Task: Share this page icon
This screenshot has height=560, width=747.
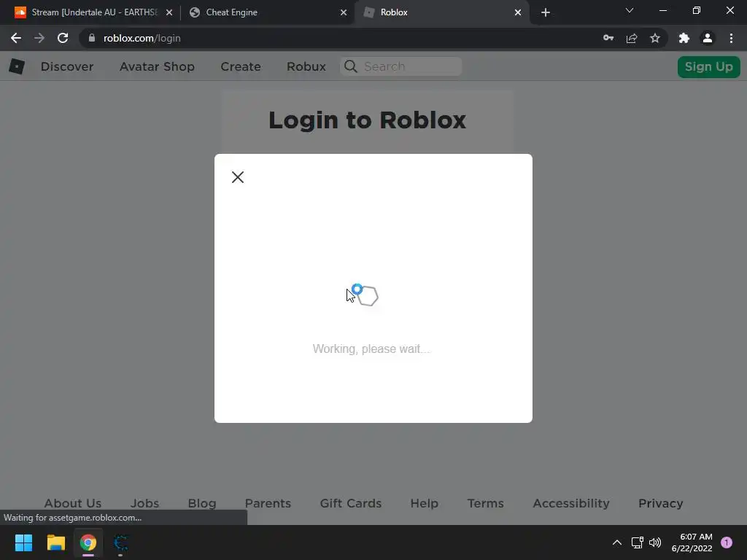Action: 631,38
